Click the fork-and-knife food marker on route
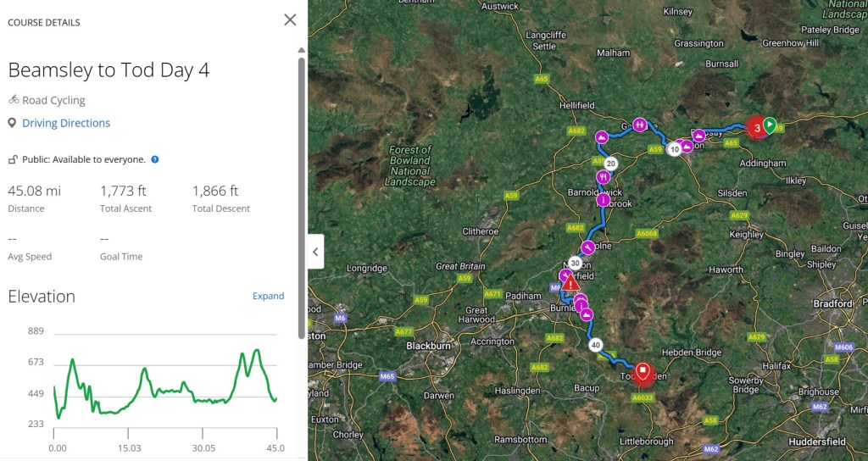Image resolution: width=868 pixels, height=461 pixels. 604,177
